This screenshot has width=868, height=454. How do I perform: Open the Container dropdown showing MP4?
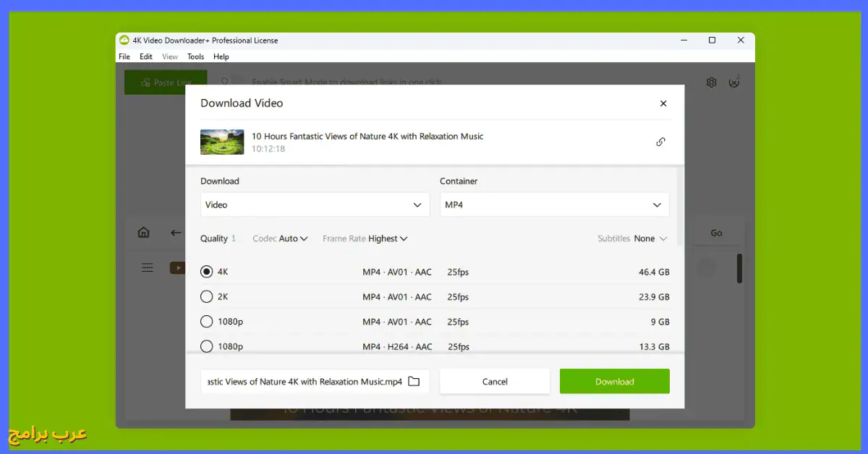tap(555, 205)
